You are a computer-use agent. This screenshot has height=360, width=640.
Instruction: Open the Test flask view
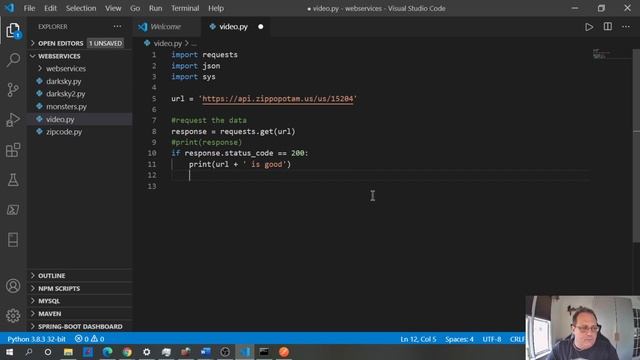click(x=13, y=180)
